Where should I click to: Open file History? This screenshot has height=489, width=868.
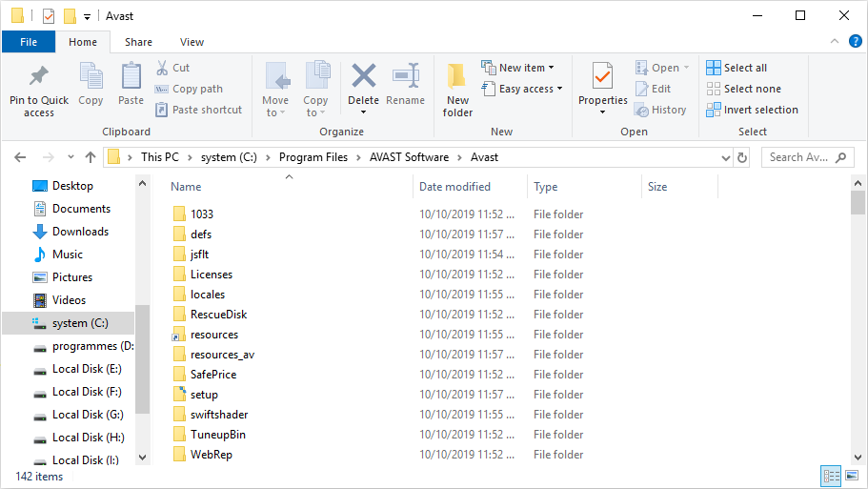(660, 110)
